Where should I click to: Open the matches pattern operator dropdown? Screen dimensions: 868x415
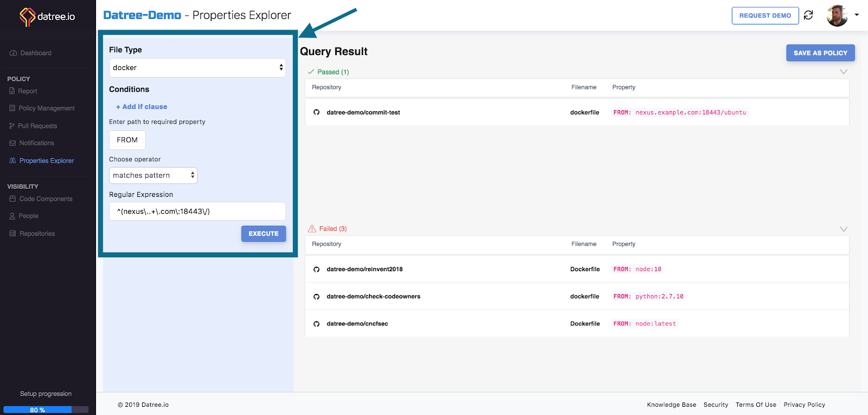click(153, 175)
